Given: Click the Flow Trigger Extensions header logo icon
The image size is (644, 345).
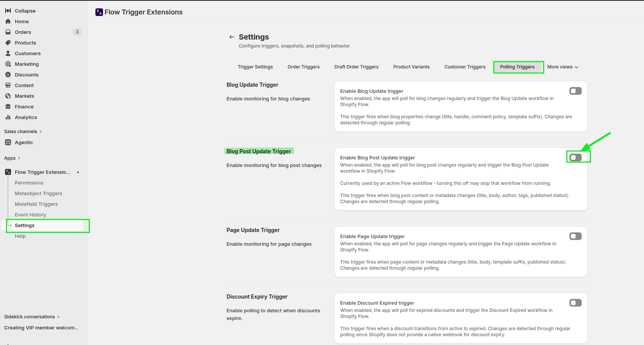Looking at the screenshot, I should pos(99,12).
